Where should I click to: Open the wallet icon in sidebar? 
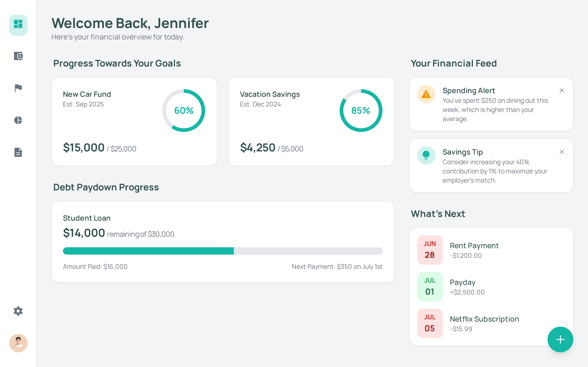18,56
